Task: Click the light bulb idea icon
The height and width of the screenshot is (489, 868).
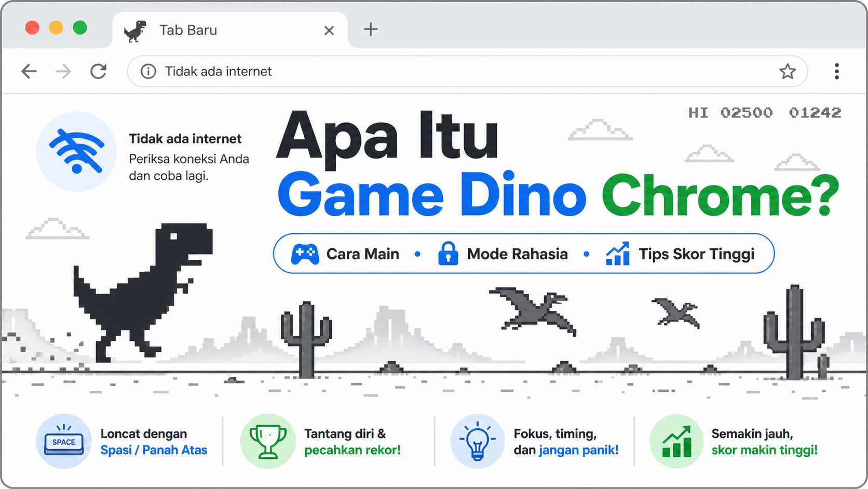Action: 478,441
